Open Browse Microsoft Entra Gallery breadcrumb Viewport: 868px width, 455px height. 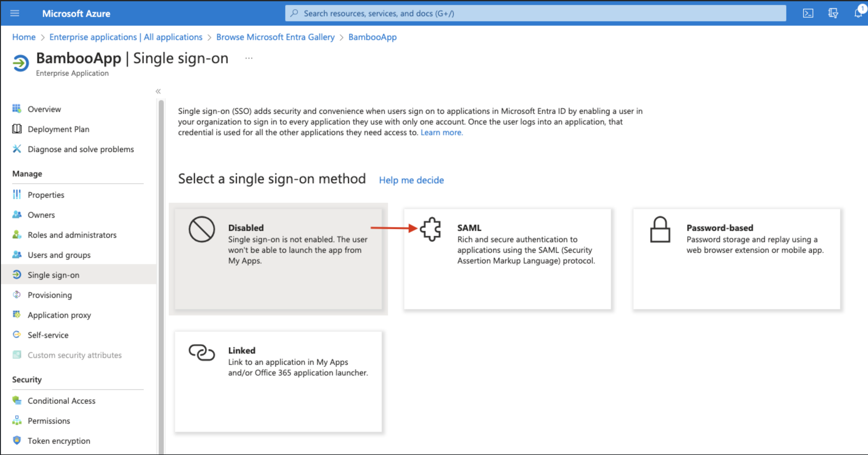click(x=275, y=37)
